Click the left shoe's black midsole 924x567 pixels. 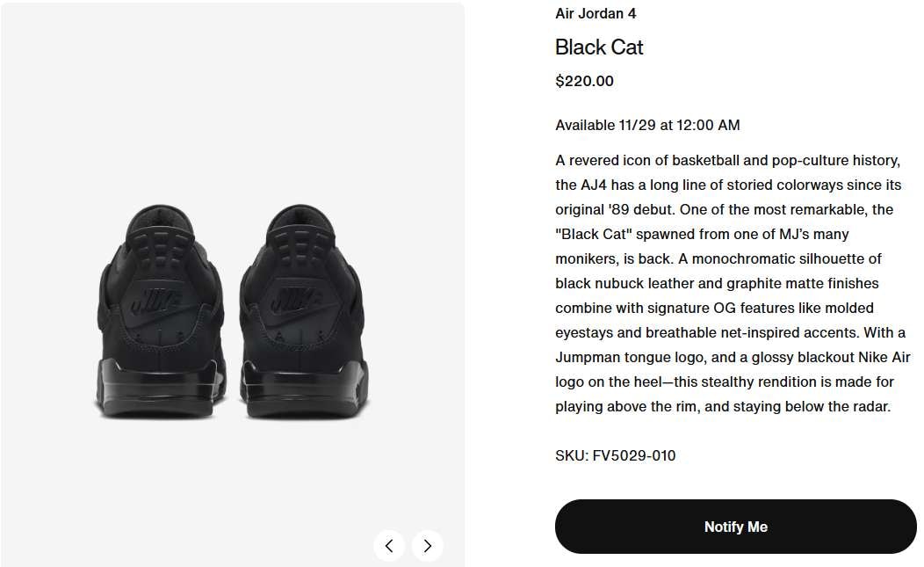point(158,387)
